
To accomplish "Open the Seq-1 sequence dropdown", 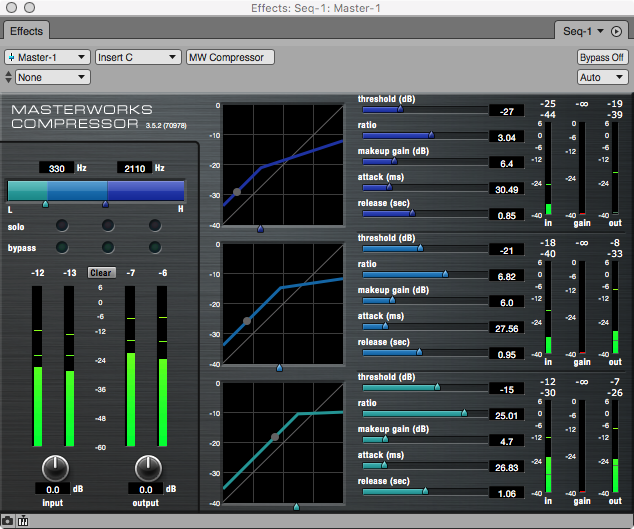I will click(x=583, y=32).
